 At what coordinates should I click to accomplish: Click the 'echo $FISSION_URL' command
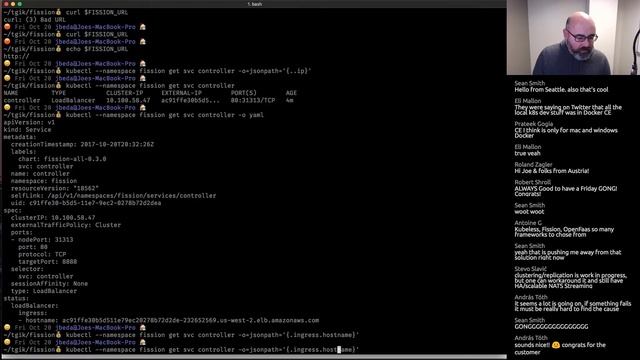click(97, 49)
